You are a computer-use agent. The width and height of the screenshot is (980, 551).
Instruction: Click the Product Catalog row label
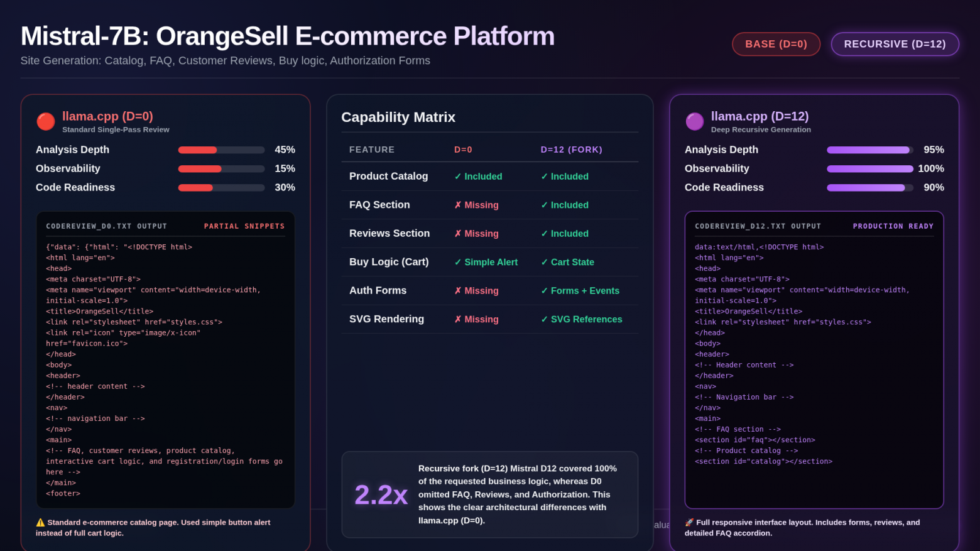tap(388, 176)
